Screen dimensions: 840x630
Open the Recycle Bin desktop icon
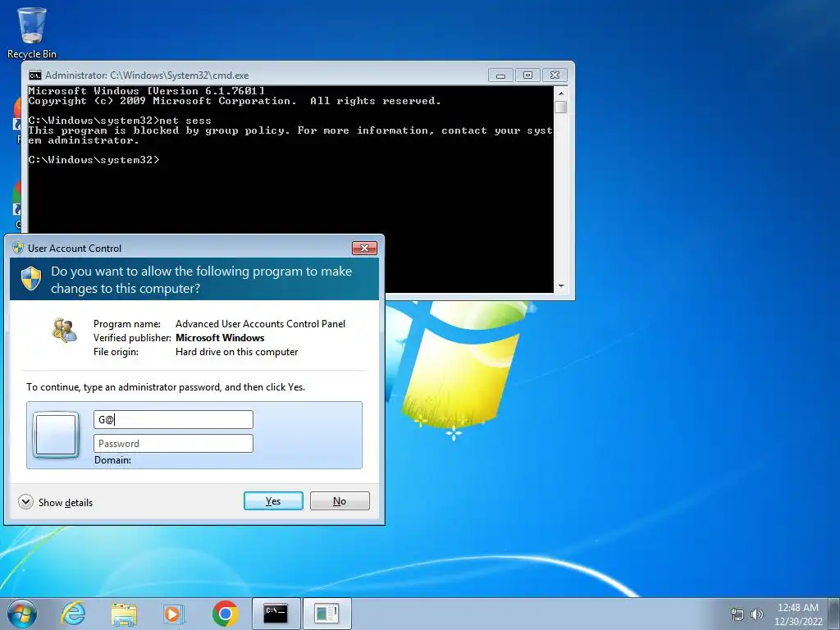point(32,33)
